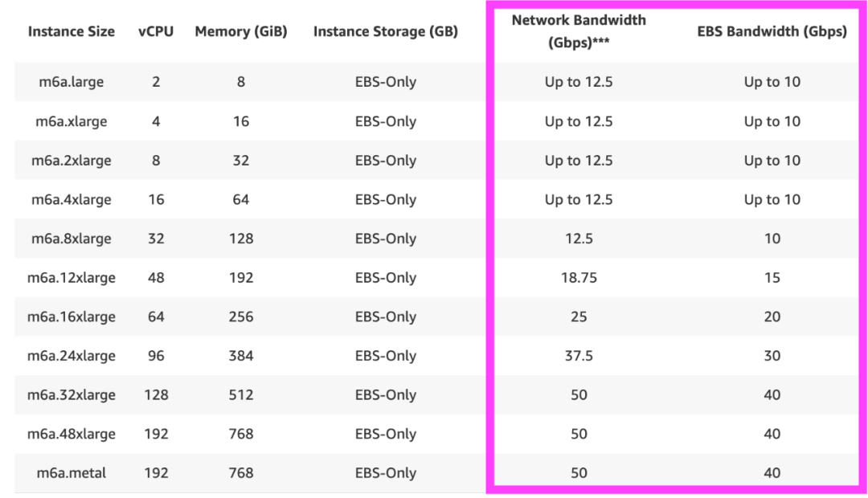Click the m6a.metal instance name
This screenshot has height=498, width=868.
(69, 473)
